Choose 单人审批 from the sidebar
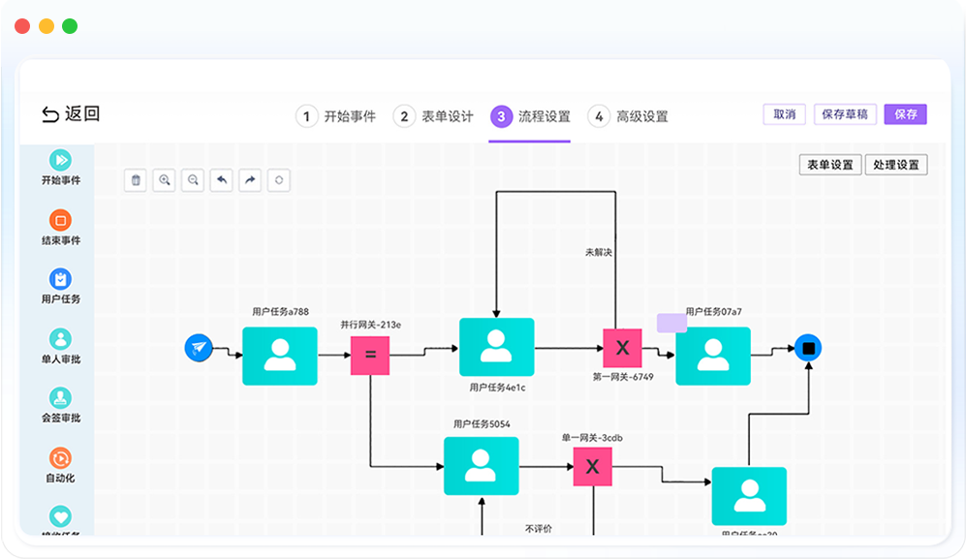 tap(60, 340)
